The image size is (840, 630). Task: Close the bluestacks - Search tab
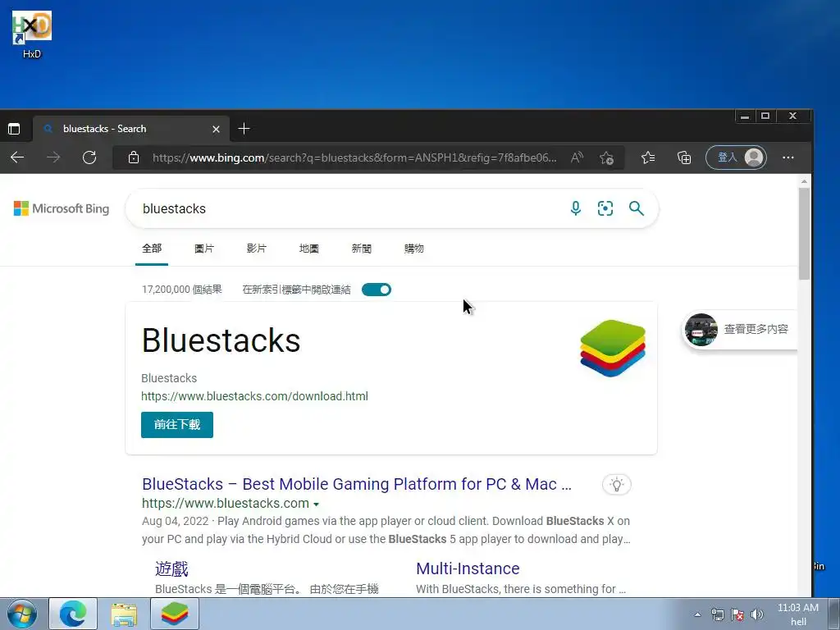(216, 129)
